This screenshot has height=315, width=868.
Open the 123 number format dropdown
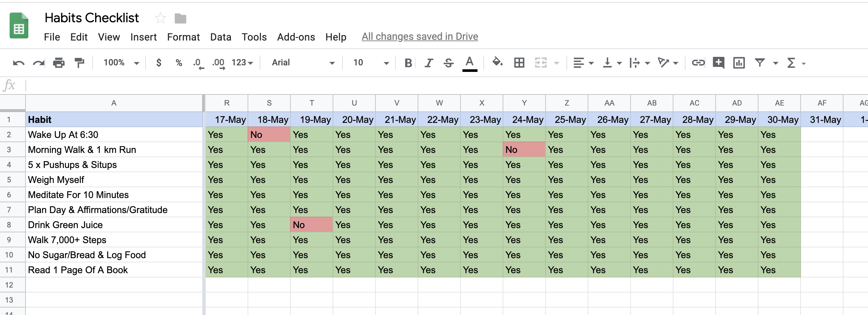242,63
